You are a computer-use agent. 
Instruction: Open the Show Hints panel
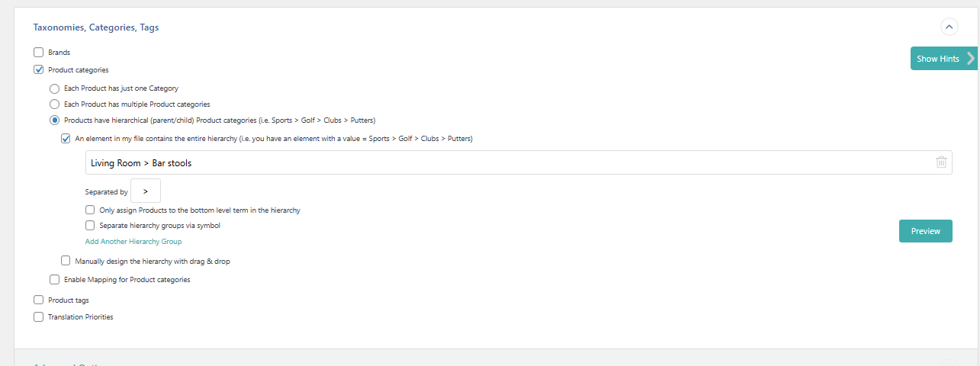click(937, 59)
